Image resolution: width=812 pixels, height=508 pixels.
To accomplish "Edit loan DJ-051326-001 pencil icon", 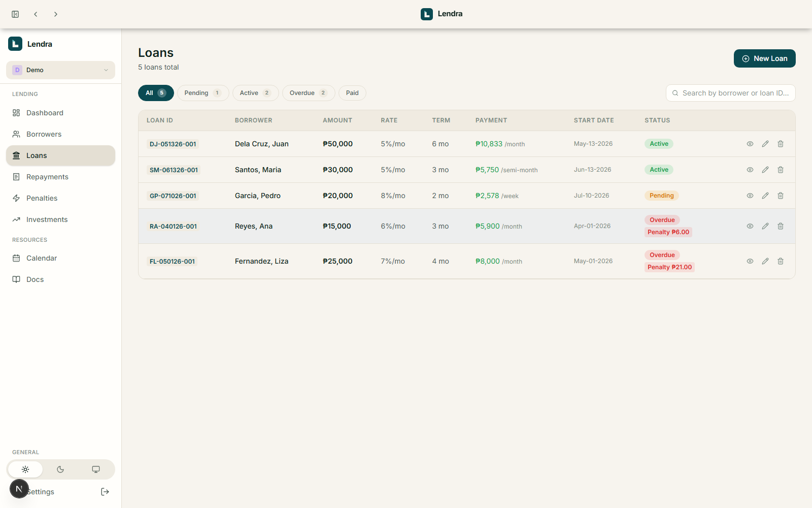I will click(x=765, y=144).
